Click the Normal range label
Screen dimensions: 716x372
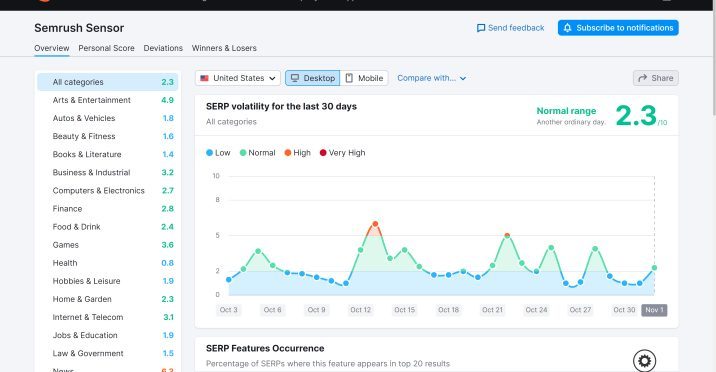click(566, 111)
